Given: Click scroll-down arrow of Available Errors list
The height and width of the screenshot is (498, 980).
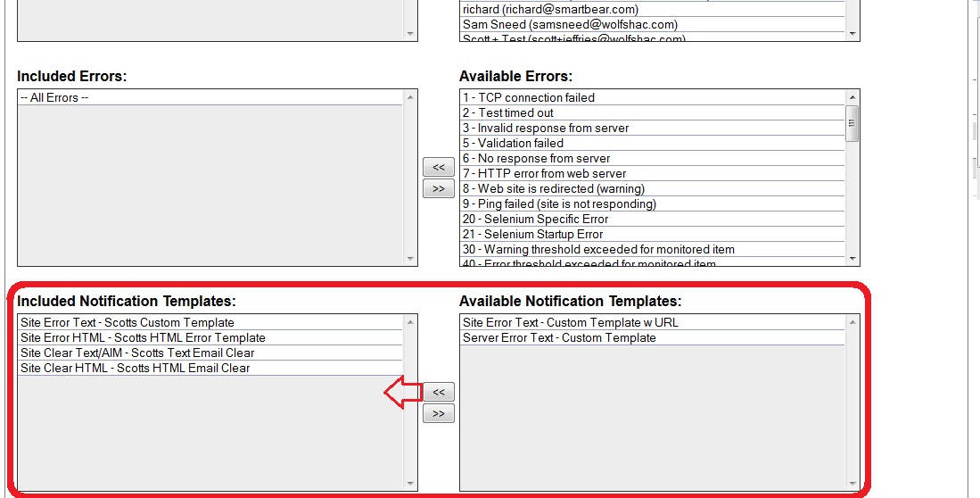Looking at the screenshot, I should tap(852, 259).
